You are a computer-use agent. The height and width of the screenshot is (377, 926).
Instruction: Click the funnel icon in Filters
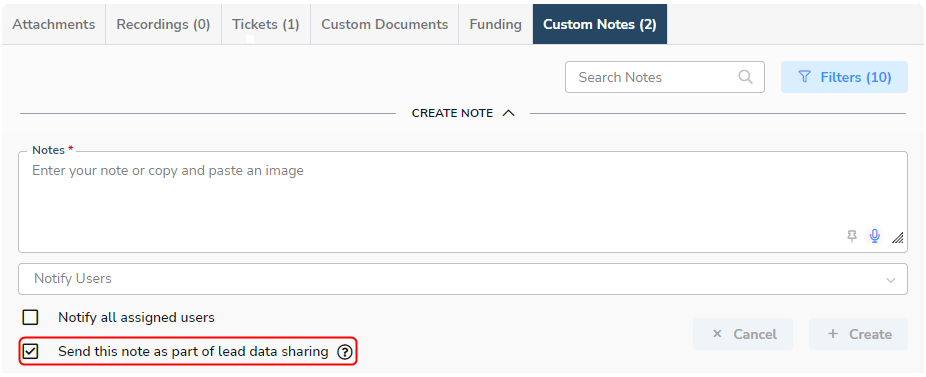(804, 77)
